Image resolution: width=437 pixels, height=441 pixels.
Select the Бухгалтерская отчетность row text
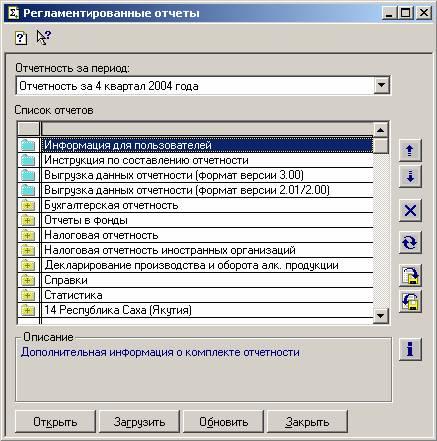coord(111,205)
